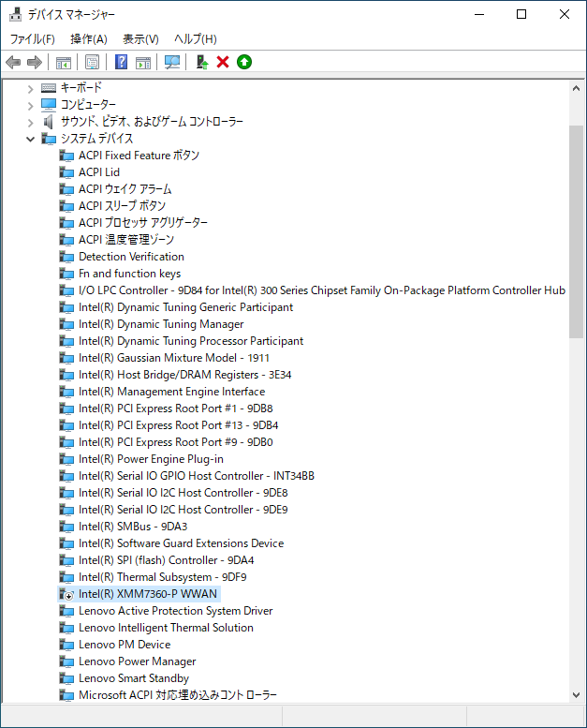Select Intel(R) PCI Express Root Port #1
The image size is (587, 728).
pyautogui.click(x=175, y=409)
